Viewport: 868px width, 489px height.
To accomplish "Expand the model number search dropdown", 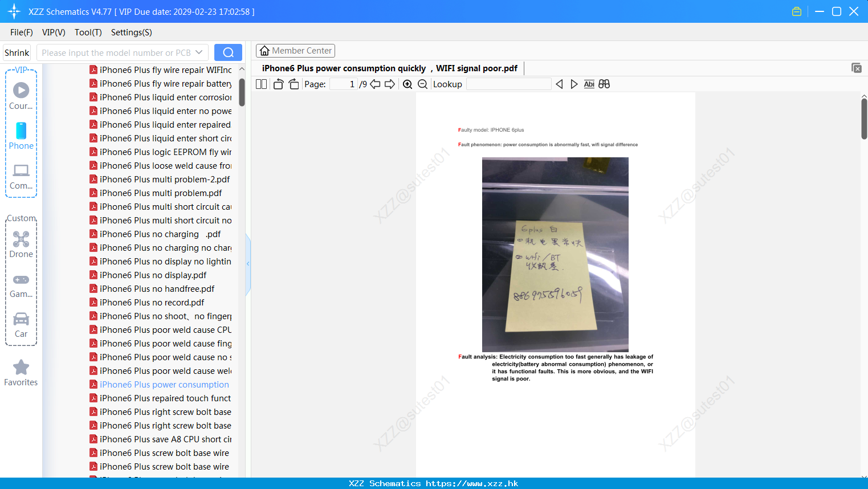I will point(199,52).
